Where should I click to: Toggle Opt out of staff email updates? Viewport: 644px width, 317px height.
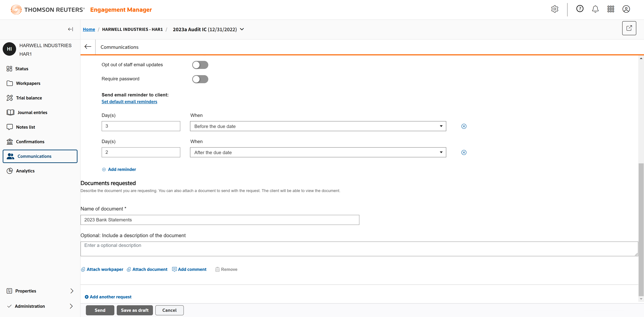coord(200,65)
